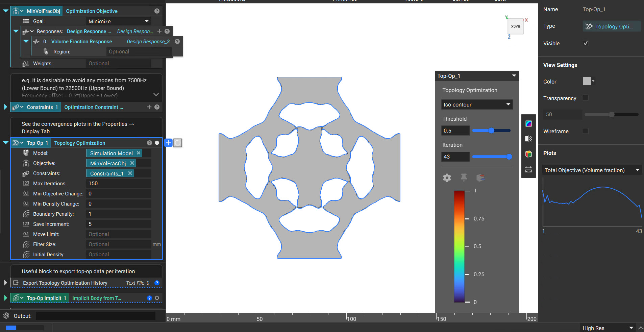
Task: Enable the Wireframe checkbox
Action: [586, 131]
